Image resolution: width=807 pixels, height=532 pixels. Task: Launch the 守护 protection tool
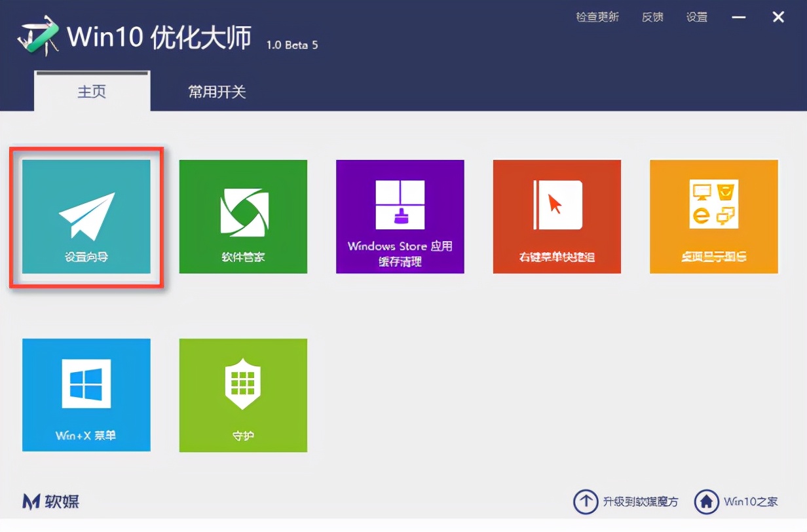coord(243,395)
